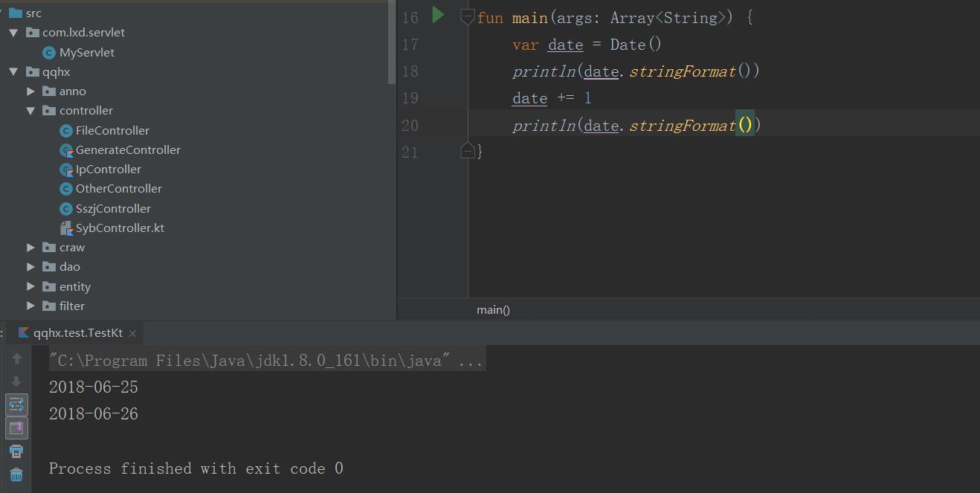Image resolution: width=980 pixels, height=493 pixels.
Task: Expand the craw folder
Action: click(x=30, y=248)
